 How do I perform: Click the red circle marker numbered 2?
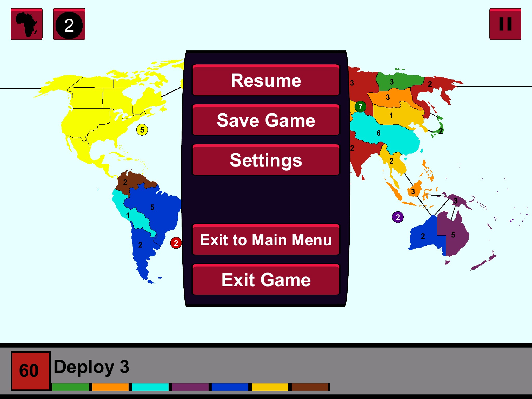coord(176,243)
